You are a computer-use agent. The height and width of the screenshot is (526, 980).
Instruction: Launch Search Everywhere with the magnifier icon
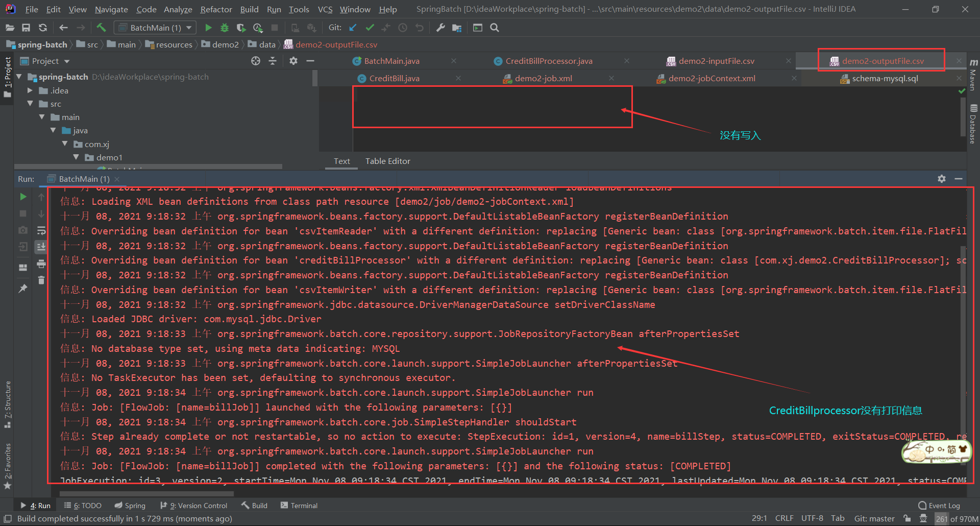point(494,28)
